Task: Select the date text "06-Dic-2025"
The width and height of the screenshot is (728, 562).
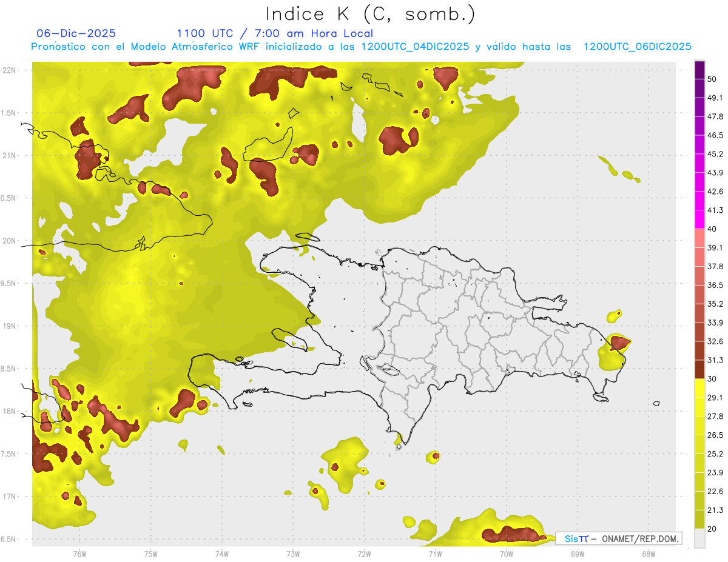Action: tap(76, 33)
